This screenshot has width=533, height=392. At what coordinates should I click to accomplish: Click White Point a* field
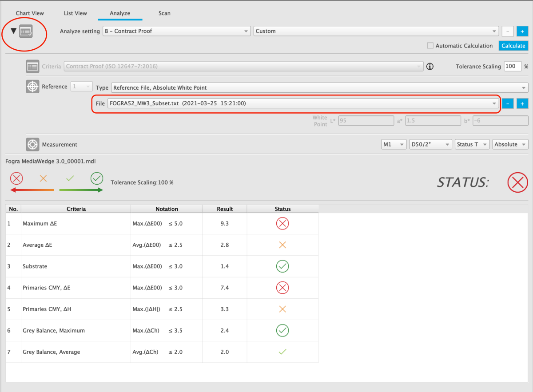pos(433,121)
